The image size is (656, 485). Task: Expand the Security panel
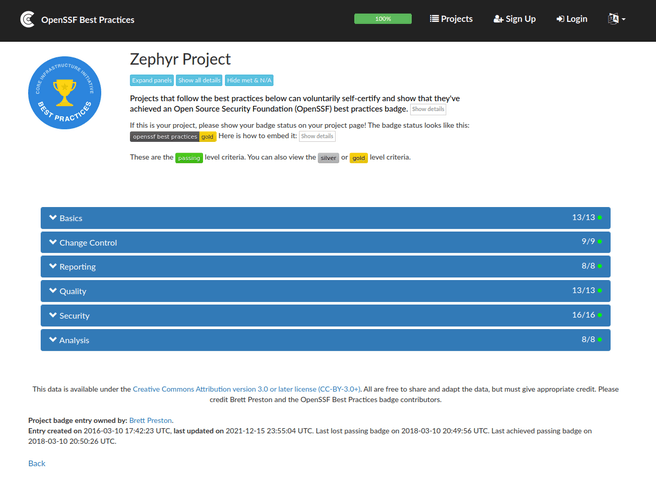(325, 316)
